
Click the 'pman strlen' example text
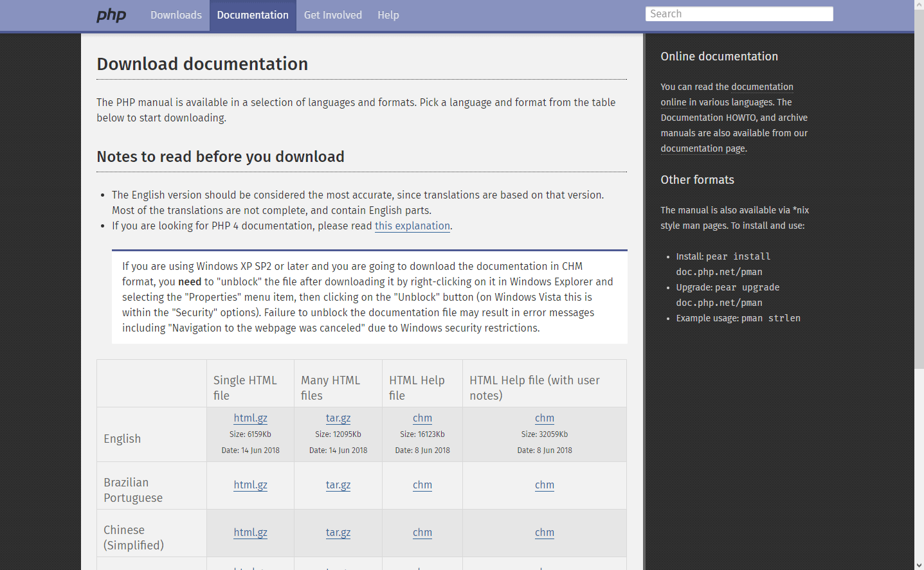pyautogui.click(x=771, y=318)
